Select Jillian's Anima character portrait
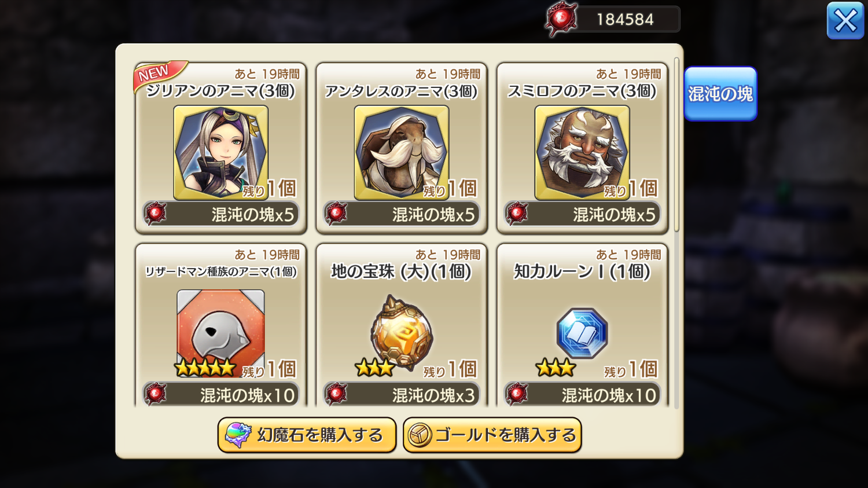Viewport: 868px width, 488px height. pyautogui.click(x=220, y=153)
